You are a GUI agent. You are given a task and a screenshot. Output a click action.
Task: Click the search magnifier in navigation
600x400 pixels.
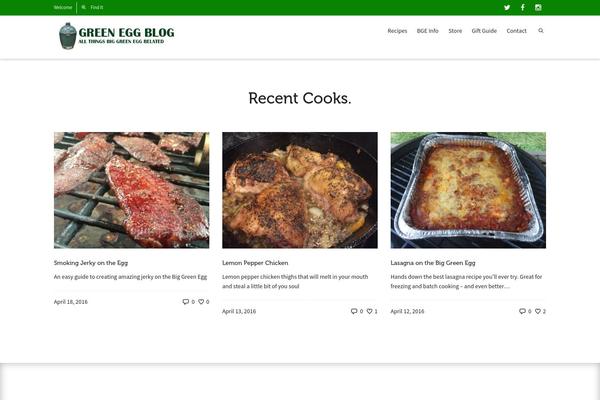click(541, 31)
